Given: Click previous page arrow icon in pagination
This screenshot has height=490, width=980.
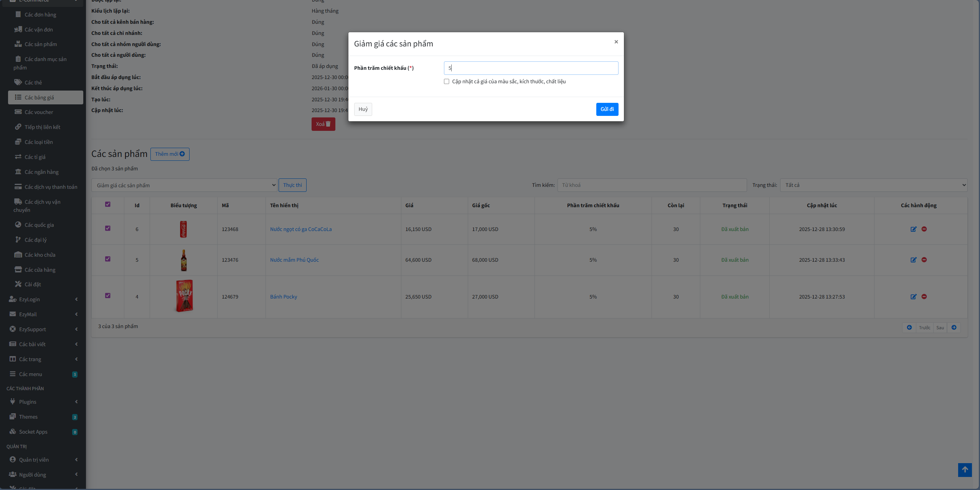Looking at the screenshot, I should [909, 327].
